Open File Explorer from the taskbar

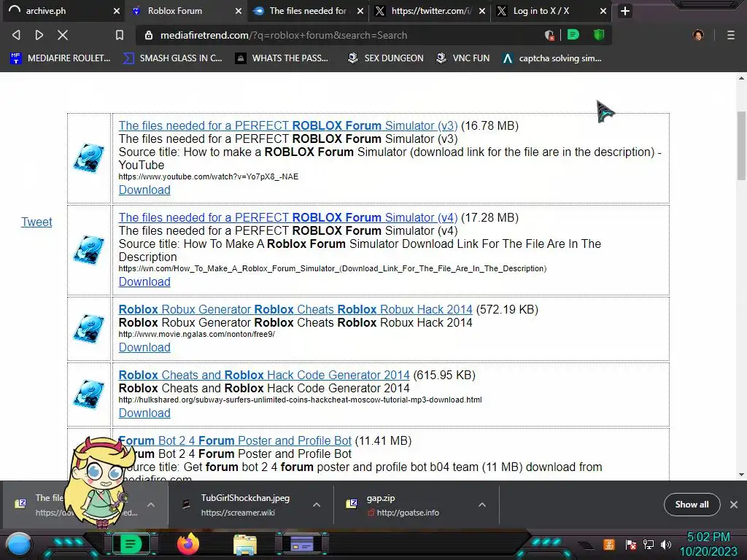pos(245,545)
